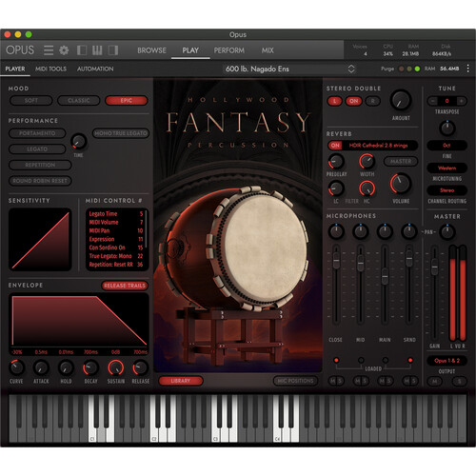Switch to the BROWSE tab
This screenshot has width=476, height=476.
coord(151,50)
